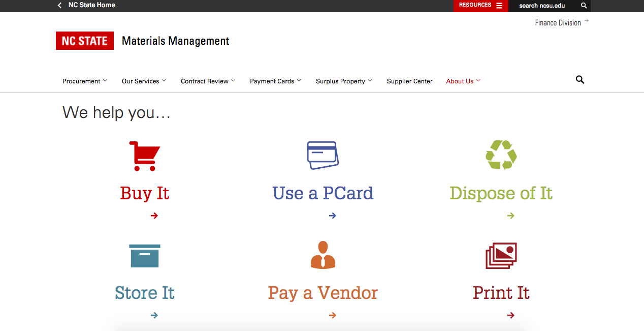This screenshot has height=331, width=644.
Task: Open the Our Services menu item
Action: click(x=140, y=81)
